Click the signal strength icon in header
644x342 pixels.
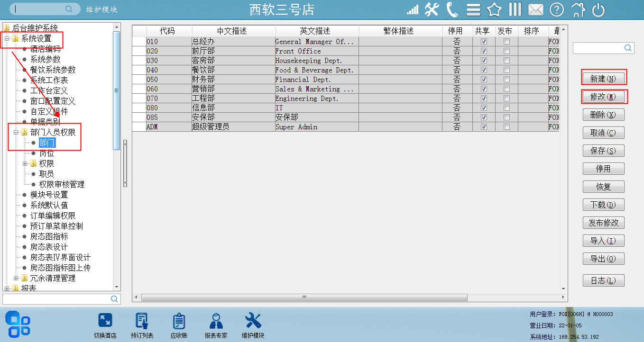pos(413,9)
